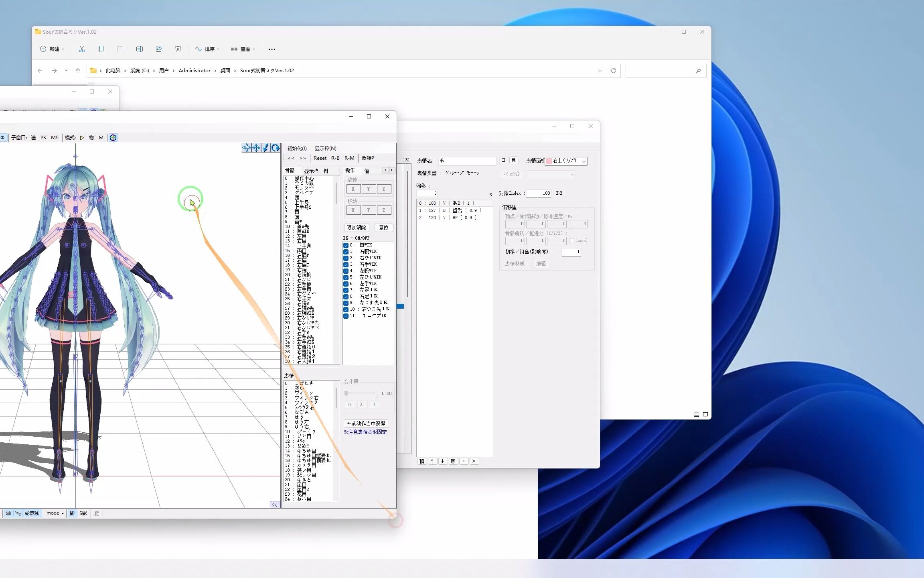
Task: Click the colored crosshair target icon
Action: pyautogui.click(x=113, y=138)
